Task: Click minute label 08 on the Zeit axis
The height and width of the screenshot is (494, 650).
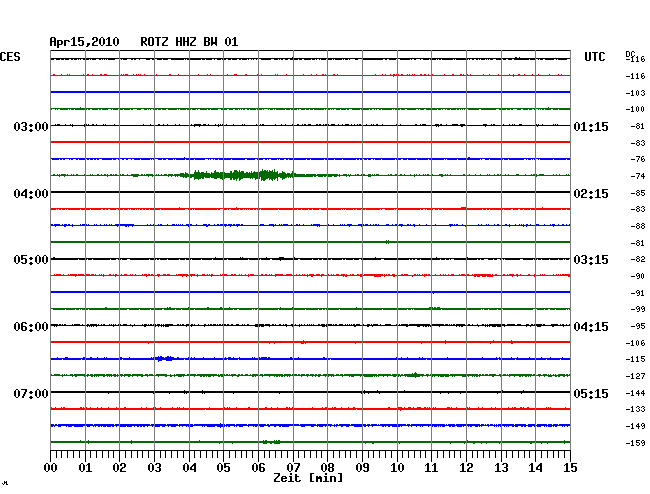Action: click(327, 468)
